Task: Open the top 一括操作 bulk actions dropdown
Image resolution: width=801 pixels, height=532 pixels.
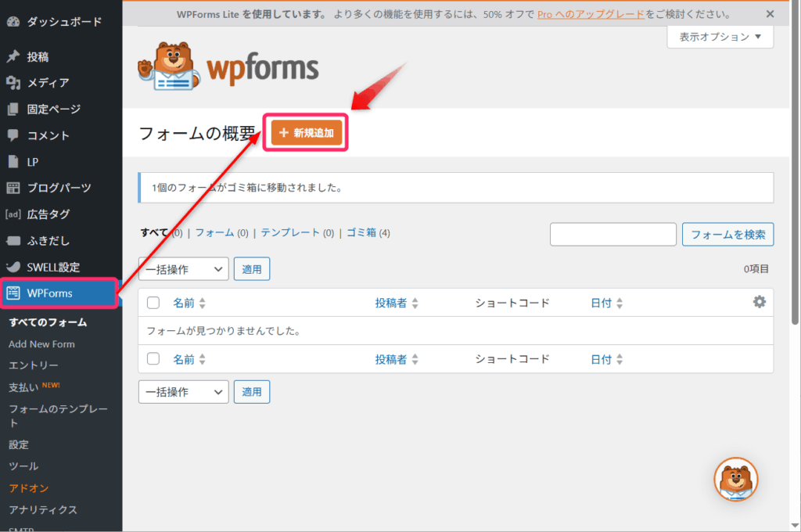Action: tap(183, 269)
